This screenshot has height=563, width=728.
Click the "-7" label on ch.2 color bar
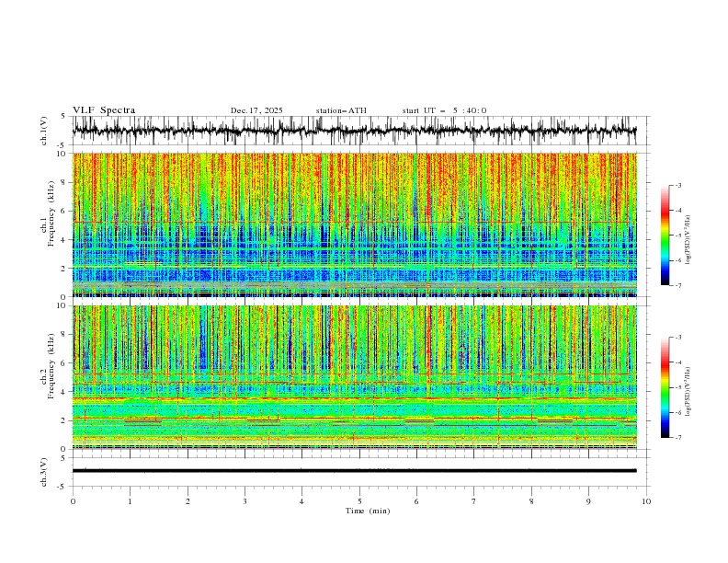click(678, 438)
